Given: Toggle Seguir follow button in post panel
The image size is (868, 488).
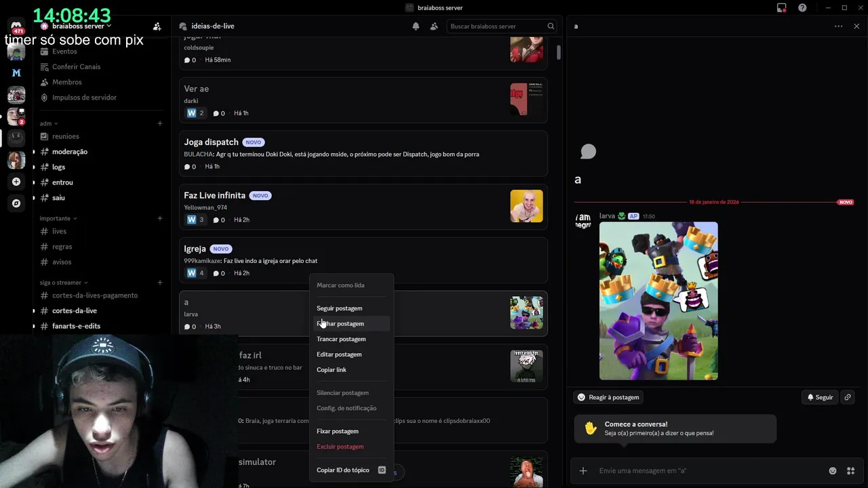Looking at the screenshot, I should (x=820, y=397).
